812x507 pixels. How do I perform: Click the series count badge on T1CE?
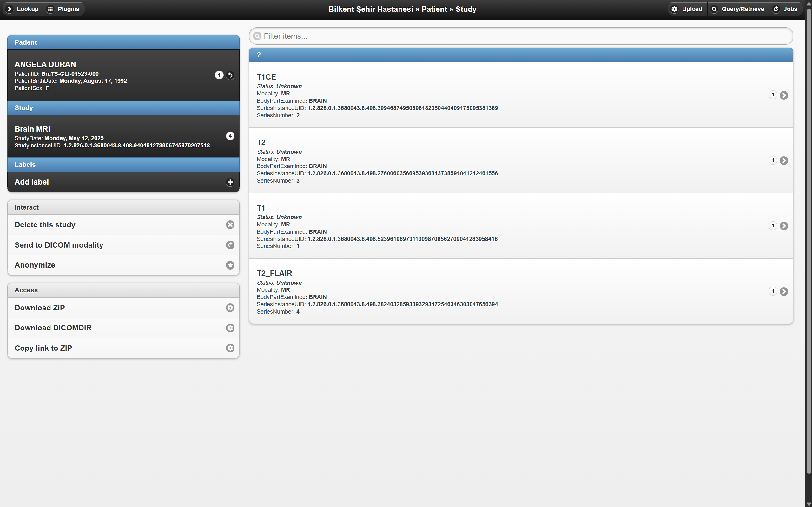point(772,94)
